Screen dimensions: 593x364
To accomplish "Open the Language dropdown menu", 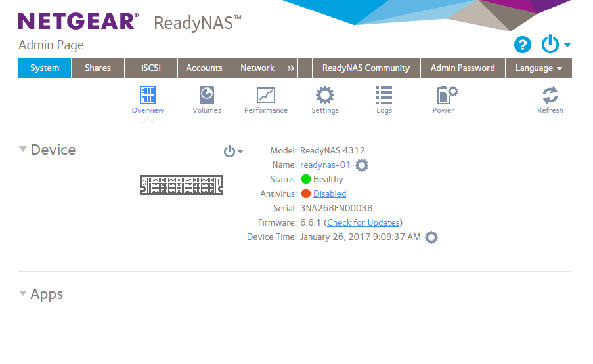I will 538,68.
